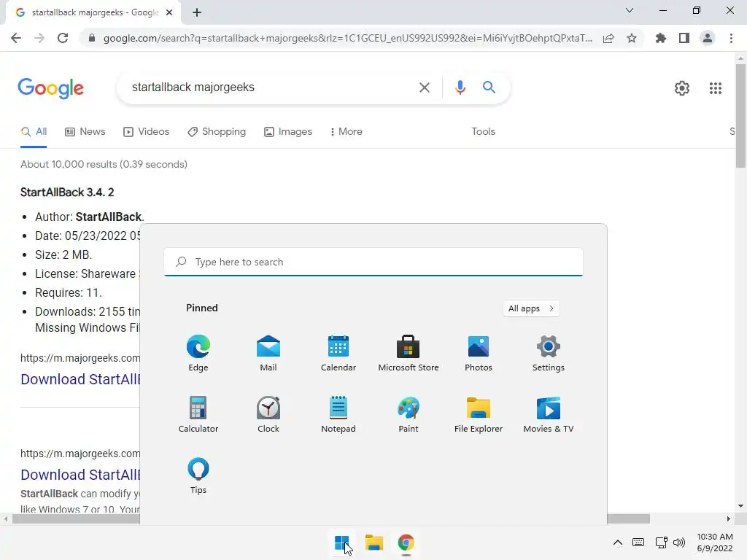Bookmark this page with the star

[x=632, y=38]
